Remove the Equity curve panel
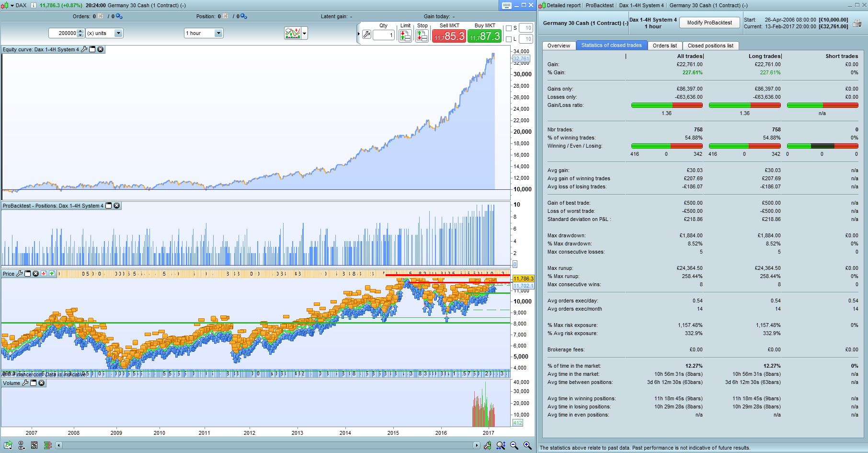Viewport: 868px width, 453px height. [101, 49]
